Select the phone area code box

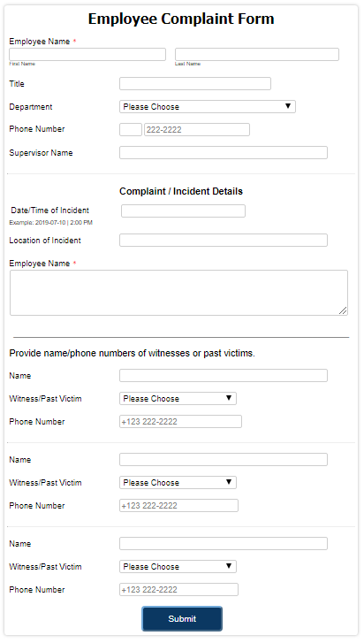tap(131, 130)
